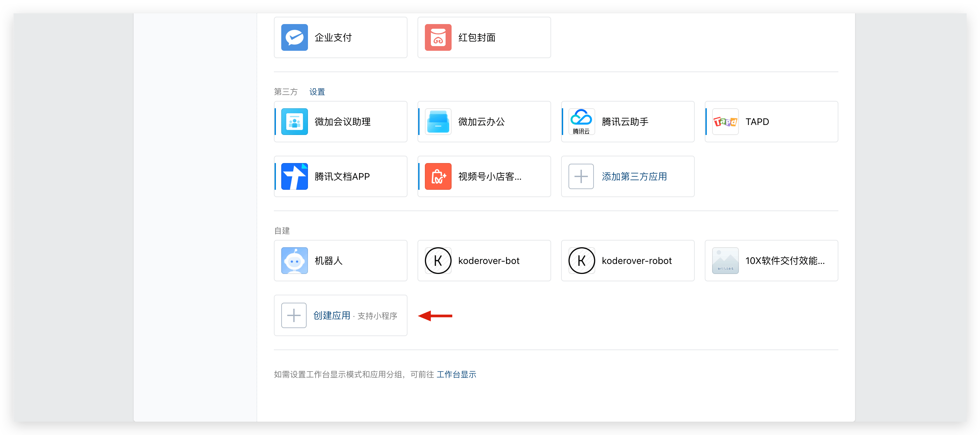Viewport: 980px width, 435px height.
Task: Open the koderover-bot K logo
Action: click(438, 261)
